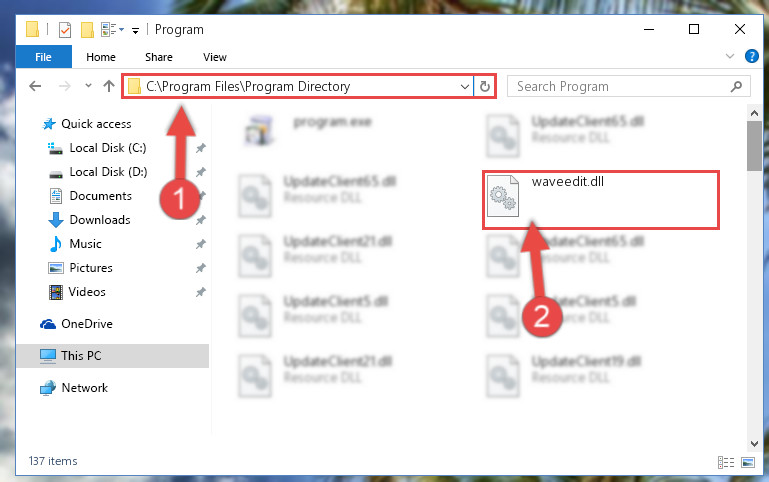Click the search magnifier icon
This screenshot has width=769, height=482.
[x=736, y=87]
